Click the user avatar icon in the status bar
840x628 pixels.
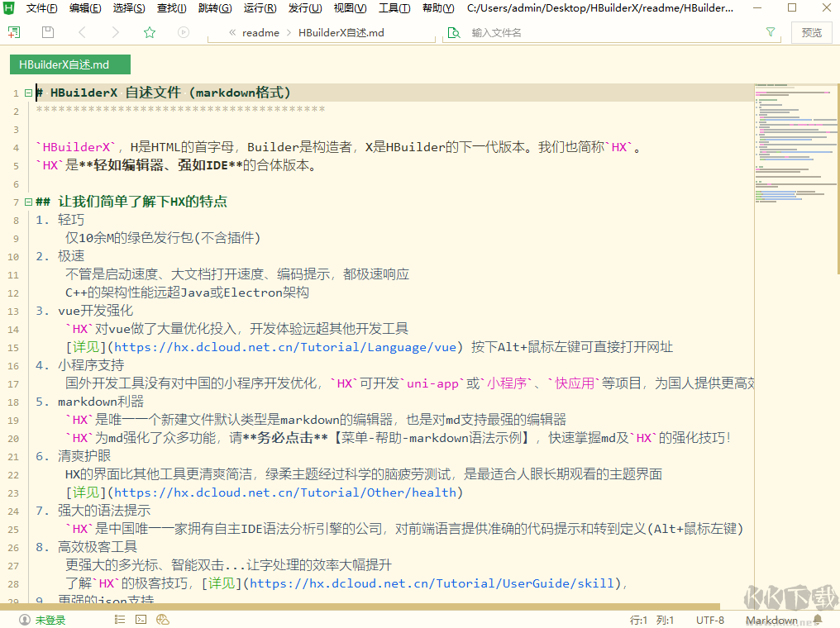25,620
